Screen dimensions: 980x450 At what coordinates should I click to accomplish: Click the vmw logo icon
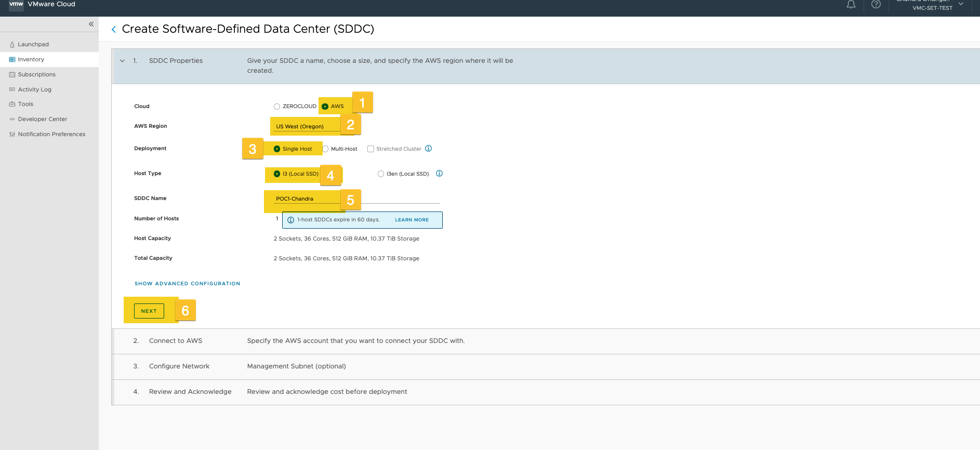[16, 5]
